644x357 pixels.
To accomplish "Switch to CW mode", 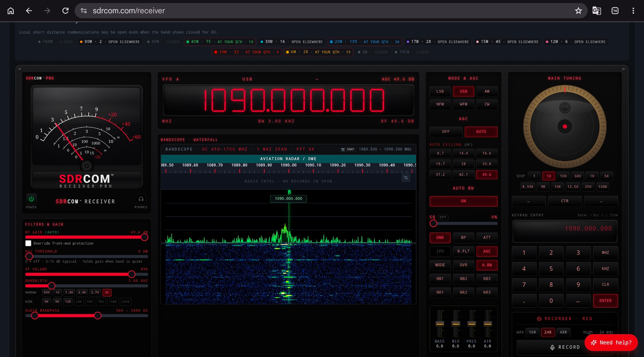I will [487, 104].
